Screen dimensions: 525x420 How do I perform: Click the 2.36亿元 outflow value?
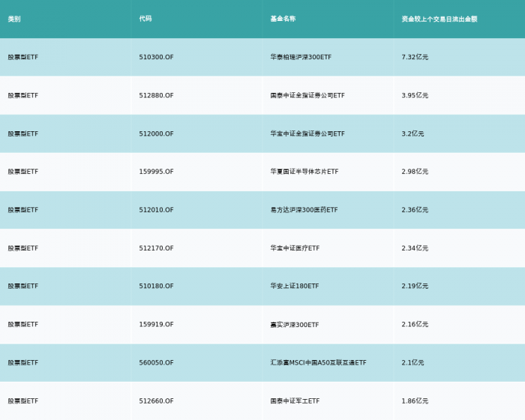[415, 210]
